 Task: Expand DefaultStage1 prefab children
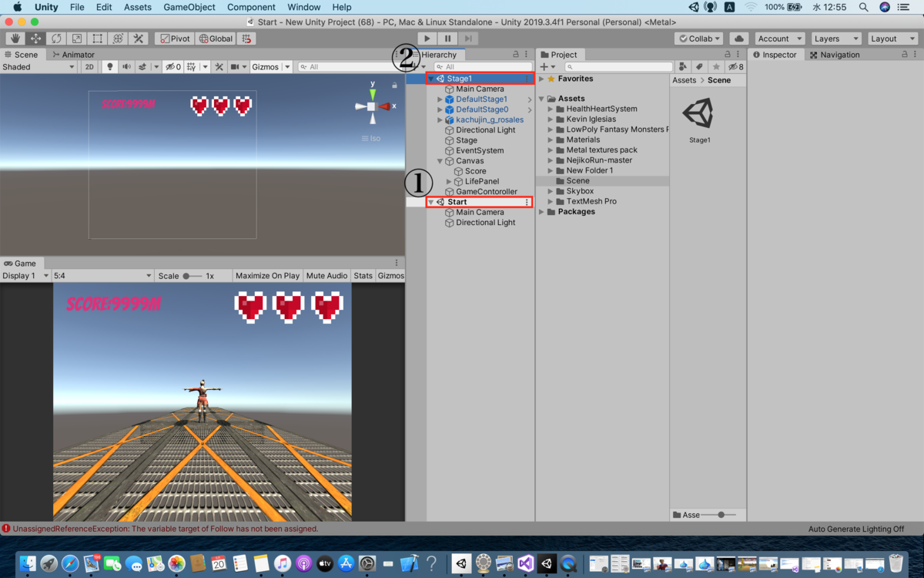[440, 99]
